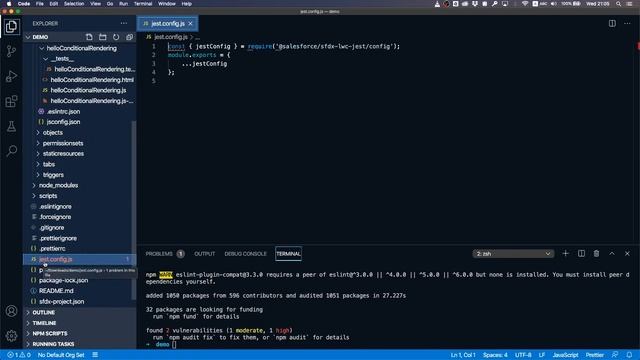Open the Search view in activity bar

(x=11, y=151)
